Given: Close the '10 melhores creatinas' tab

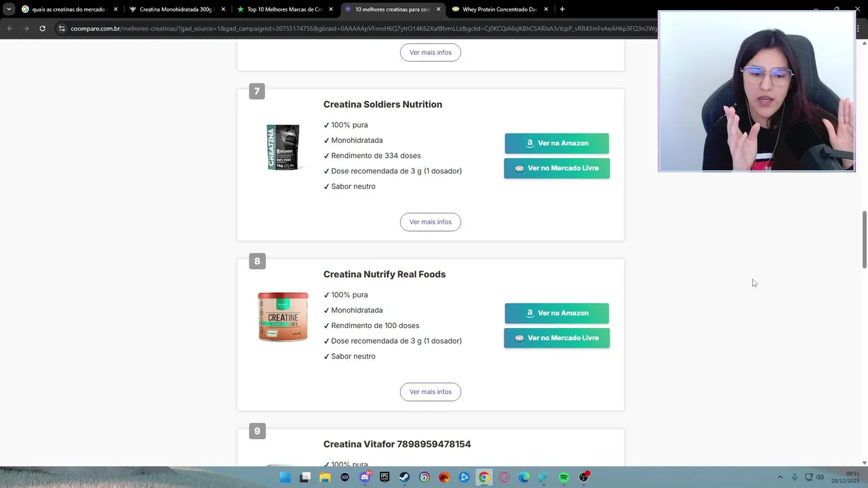Looking at the screenshot, I should point(438,9).
